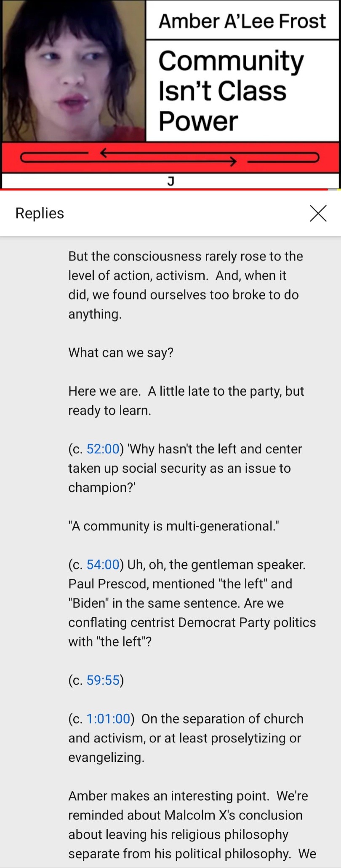
Task: Tap the "Amber makes an interesting point" paragraph
Action: 192,825
